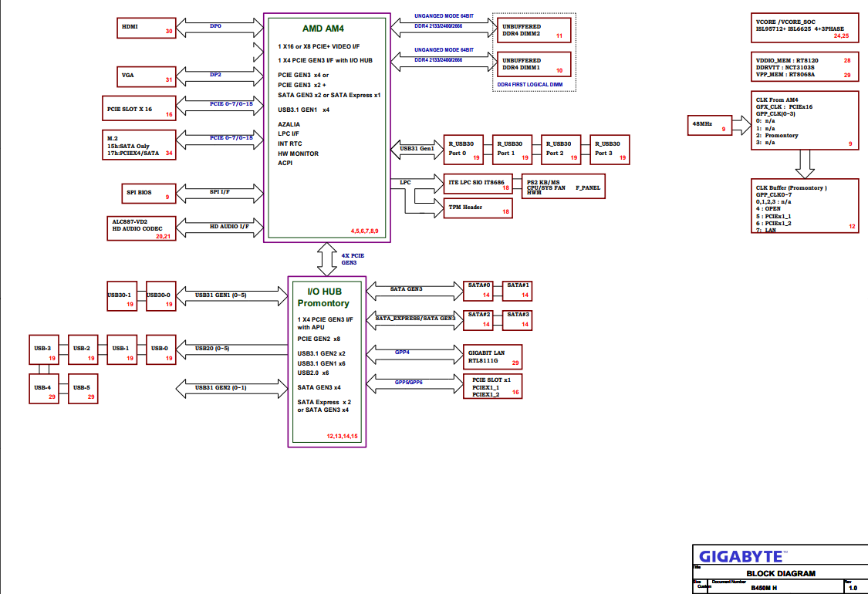Click the SATA_EXPRESS/SATA GEN3 arrow label
Viewport: 868px width, 594px height.
pos(415,319)
